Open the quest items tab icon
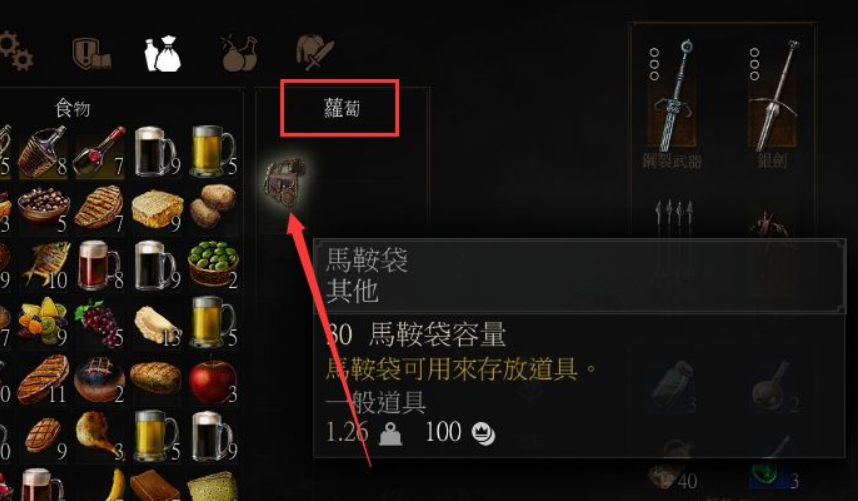Screen dimensions: 858x501 (92, 54)
